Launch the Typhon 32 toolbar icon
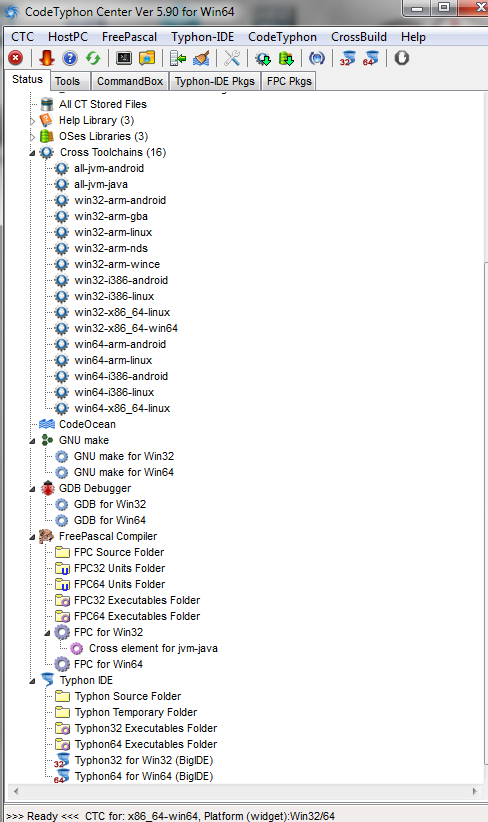 point(347,58)
